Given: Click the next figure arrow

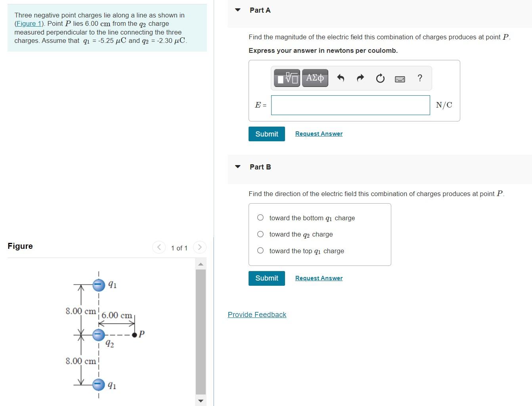Looking at the screenshot, I should [200, 247].
